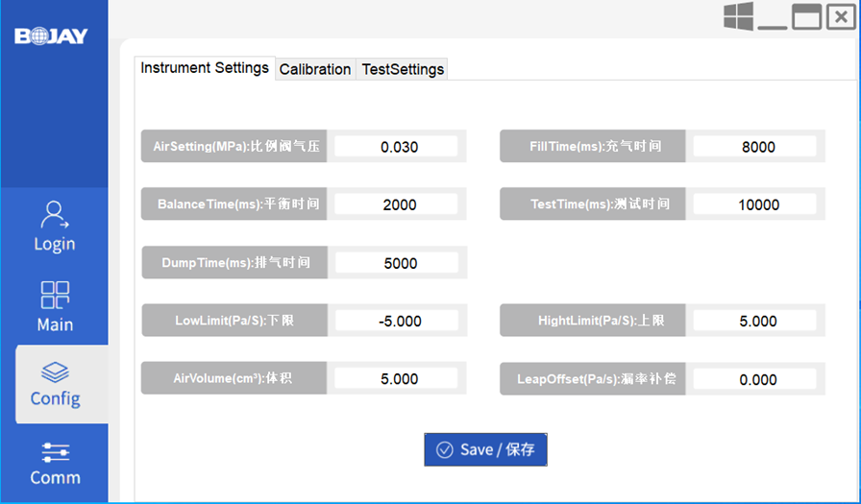
Task: Click the LeapOffset(Pa/s) input box
Action: 757,379
